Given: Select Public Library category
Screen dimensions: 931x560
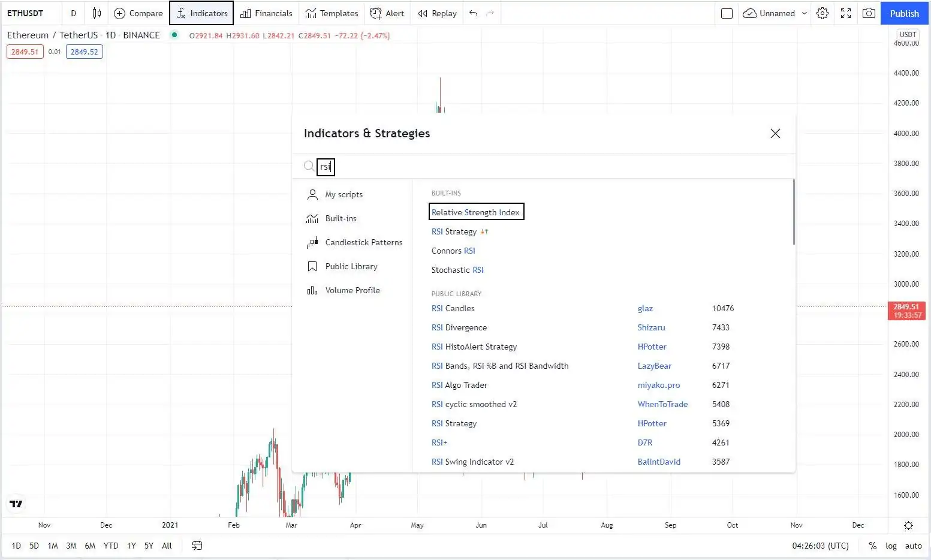Looking at the screenshot, I should tap(352, 266).
